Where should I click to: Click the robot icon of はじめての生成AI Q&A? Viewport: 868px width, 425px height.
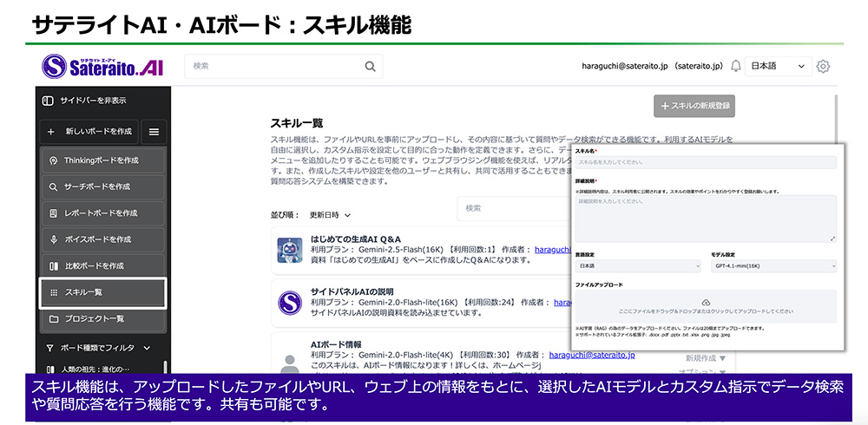pos(290,250)
